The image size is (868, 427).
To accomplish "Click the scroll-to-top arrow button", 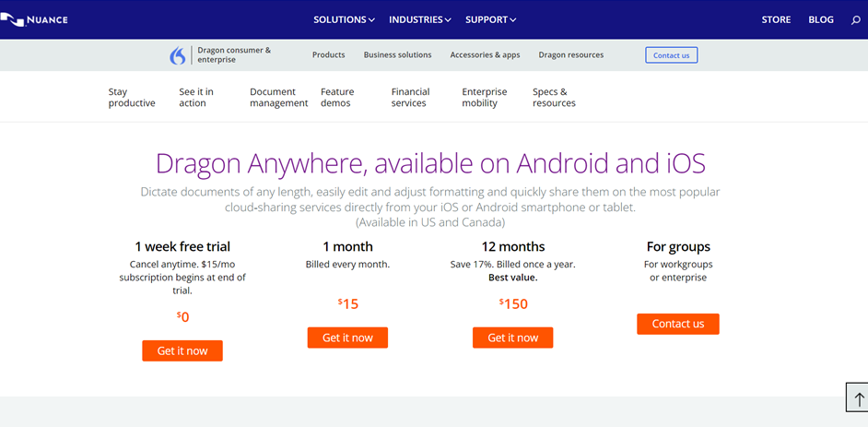I will pos(858,399).
